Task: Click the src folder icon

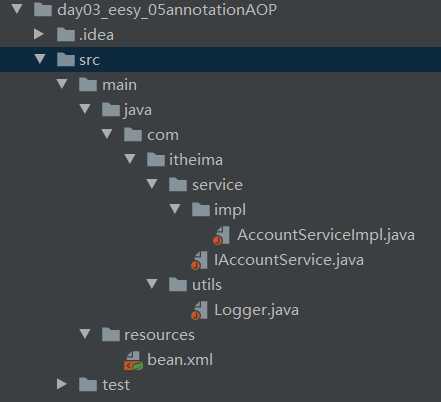Action: pyautogui.click(x=65, y=59)
